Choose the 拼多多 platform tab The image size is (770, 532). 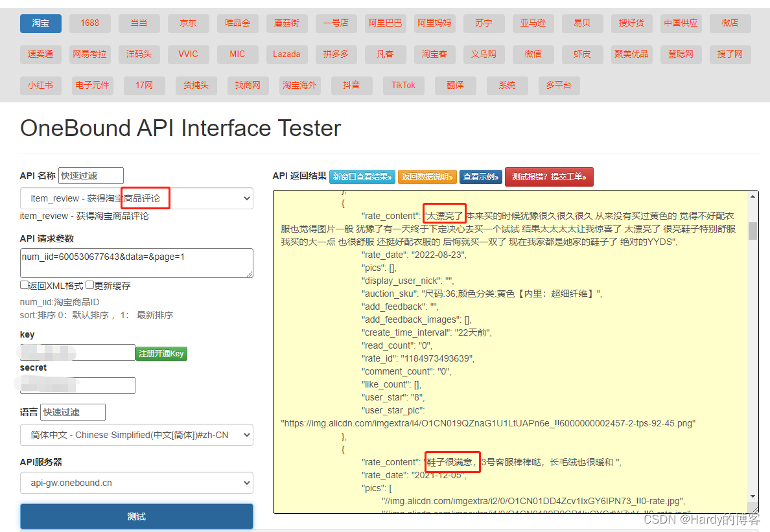[x=336, y=54]
